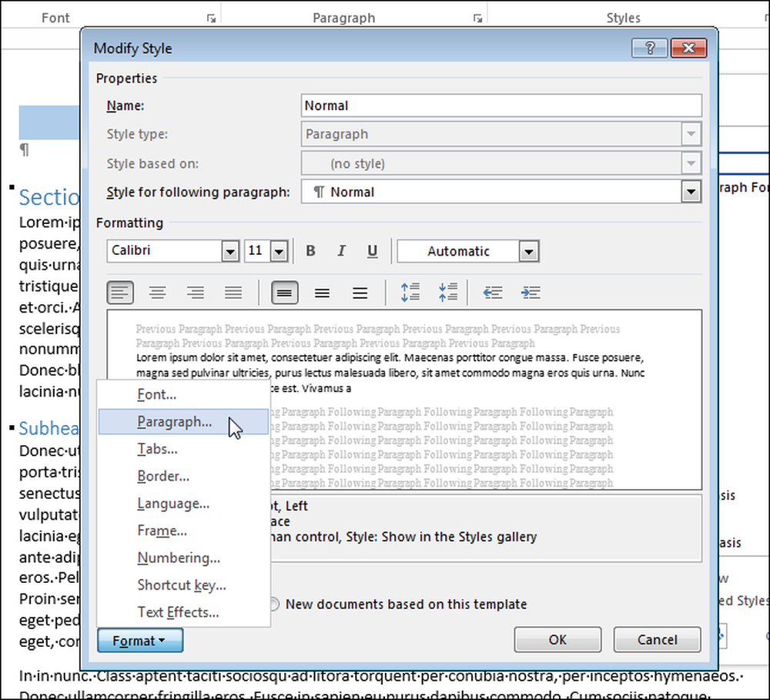Click increase indent icon
Viewport: 770px width, 700px height.
(x=531, y=293)
